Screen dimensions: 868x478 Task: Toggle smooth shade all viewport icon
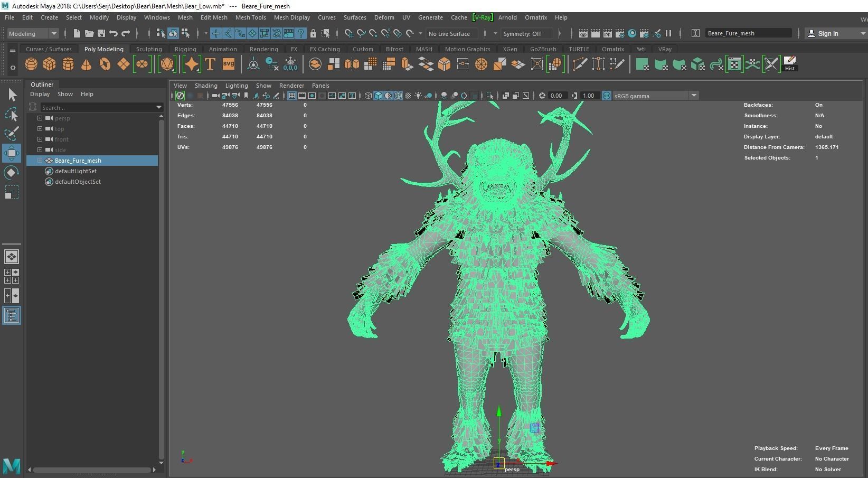click(x=379, y=96)
